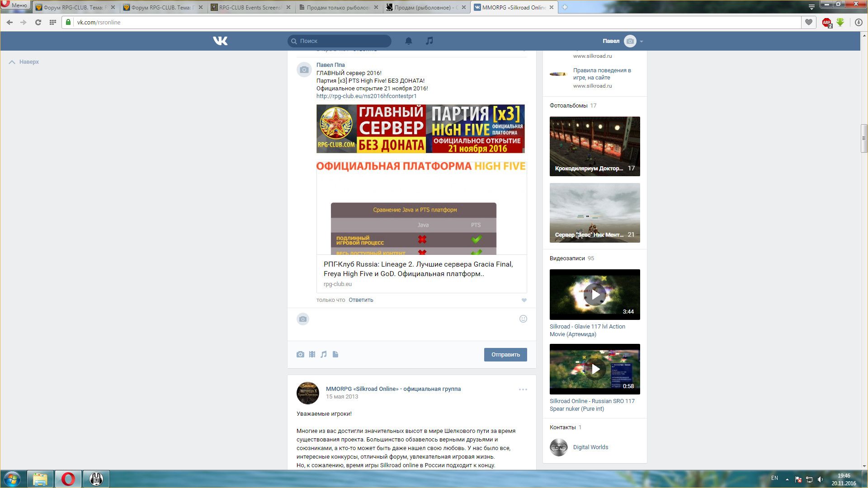Click Silkroad Glavie 117 lvl video title
Viewport: 868px width, 488px height.
pos(587,330)
